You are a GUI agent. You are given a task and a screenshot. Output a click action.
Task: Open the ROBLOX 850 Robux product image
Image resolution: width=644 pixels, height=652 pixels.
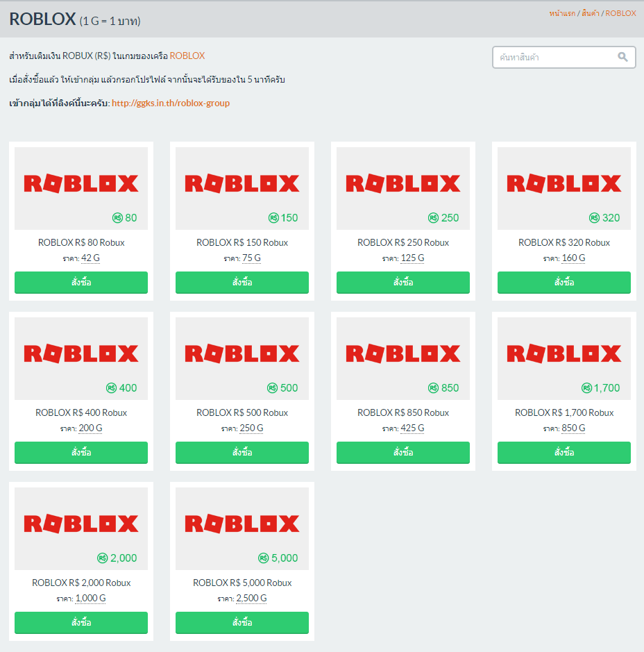(x=403, y=358)
